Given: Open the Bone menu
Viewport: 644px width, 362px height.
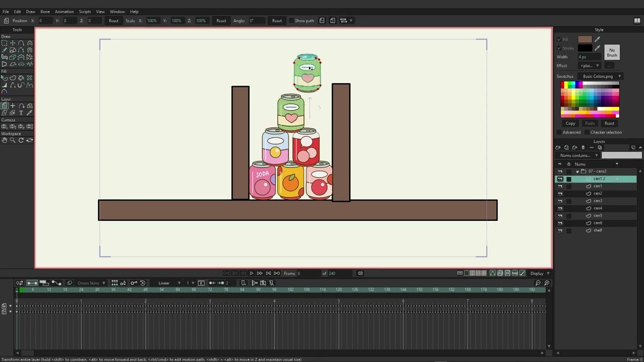Looking at the screenshot, I should [x=45, y=12].
